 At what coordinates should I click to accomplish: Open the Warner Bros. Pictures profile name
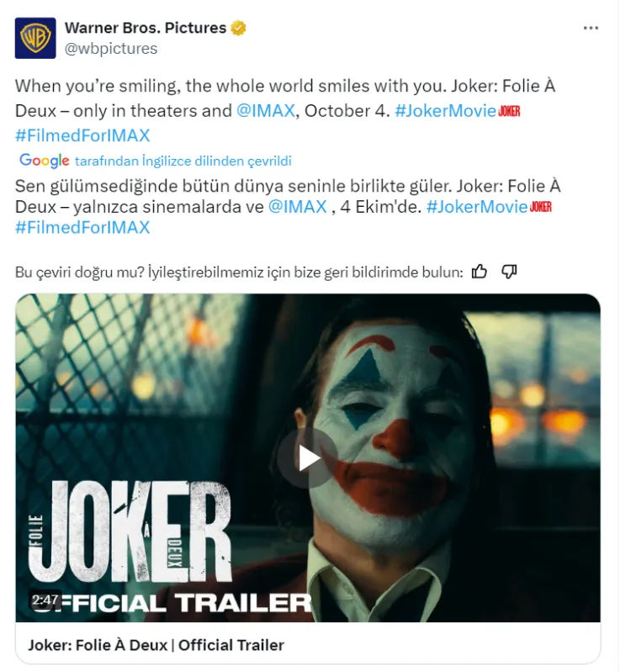click(x=145, y=28)
